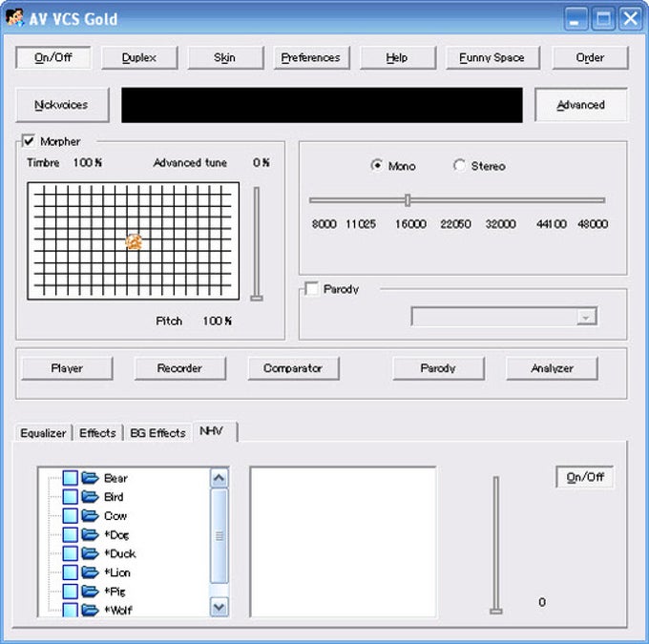Click the NHV list scroll down arrow
The image size is (649, 644).
[x=219, y=607]
